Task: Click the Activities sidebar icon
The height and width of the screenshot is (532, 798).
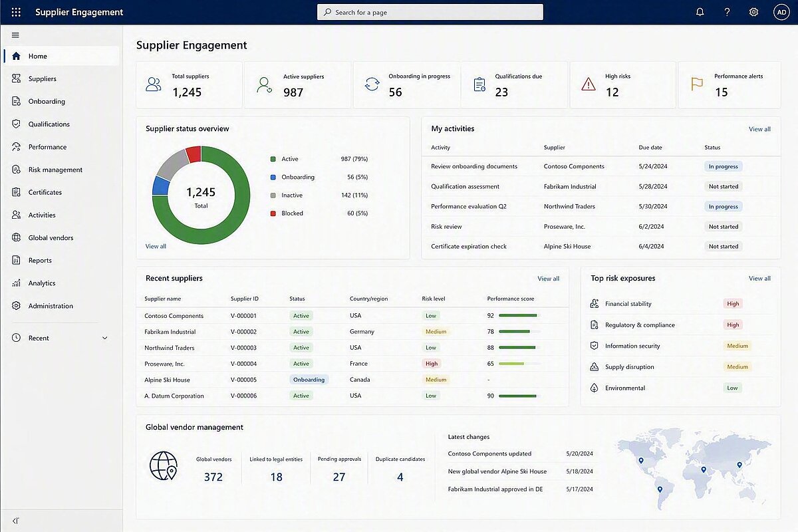Action: coord(16,215)
